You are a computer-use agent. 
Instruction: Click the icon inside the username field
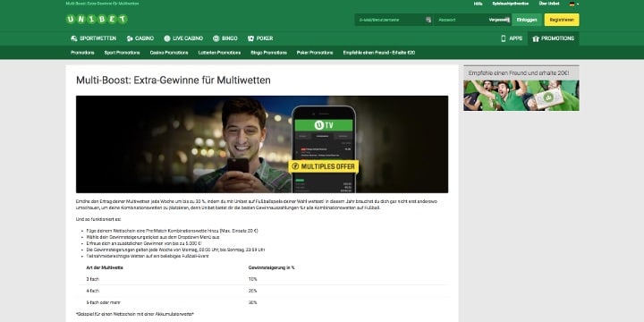428,20
